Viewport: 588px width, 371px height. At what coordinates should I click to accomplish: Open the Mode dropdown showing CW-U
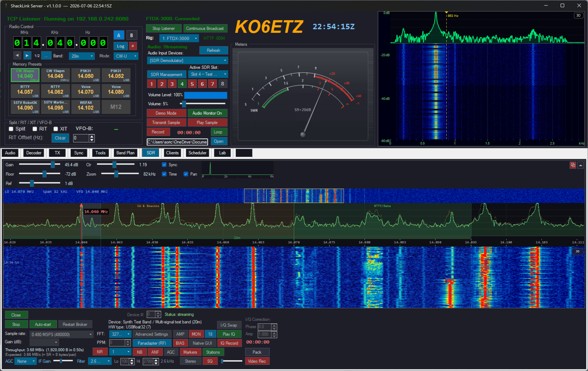(126, 56)
